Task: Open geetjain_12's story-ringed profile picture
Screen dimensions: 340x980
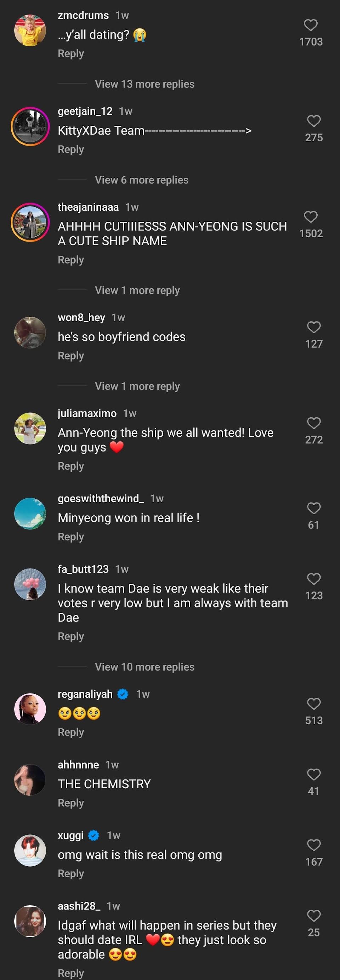Action: [x=30, y=126]
